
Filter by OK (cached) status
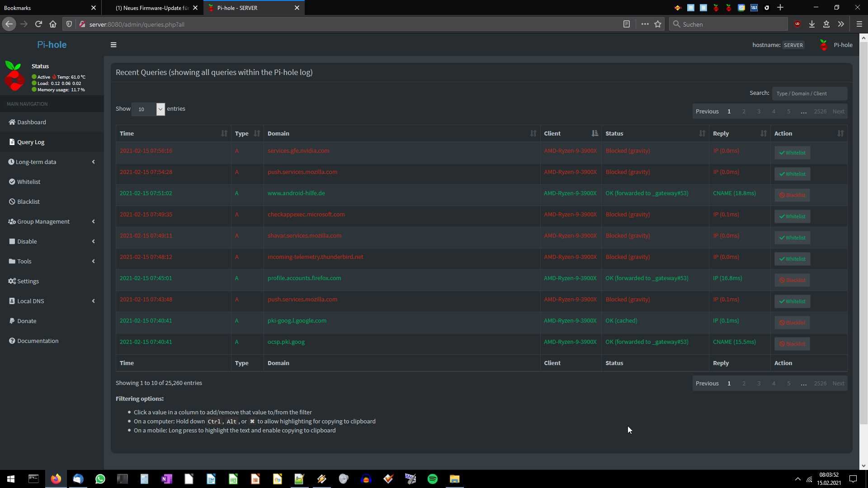coord(621,320)
